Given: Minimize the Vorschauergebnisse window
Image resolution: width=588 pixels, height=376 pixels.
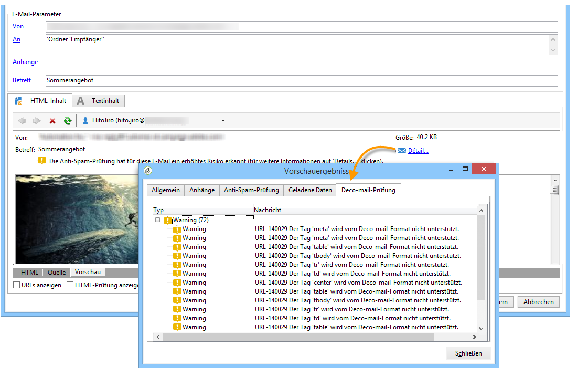Looking at the screenshot, I should click(x=451, y=170).
